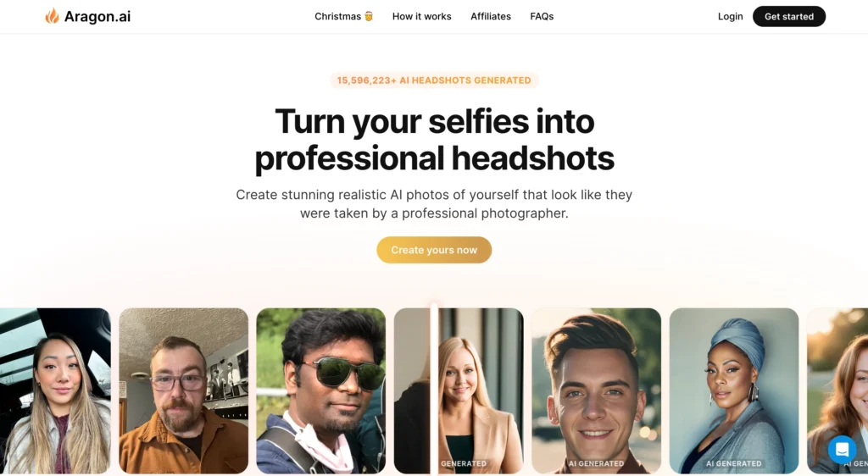Select the woman in car selfie thumbnail
Screen dimensions: 868x476
click(55, 390)
